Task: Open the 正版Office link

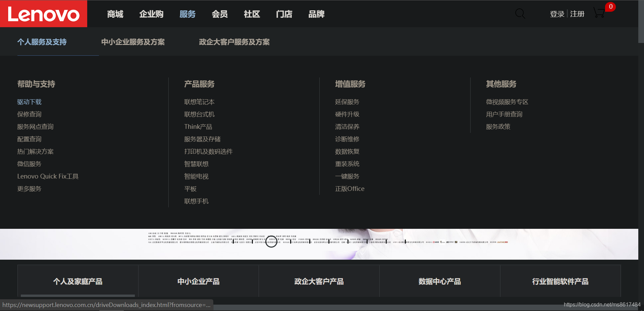Action: [x=350, y=189]
